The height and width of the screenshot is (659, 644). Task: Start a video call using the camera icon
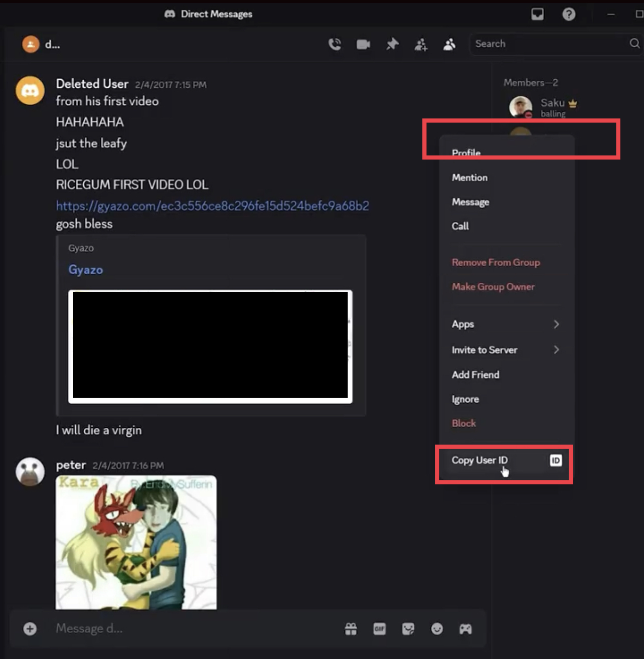coord(363,44)
